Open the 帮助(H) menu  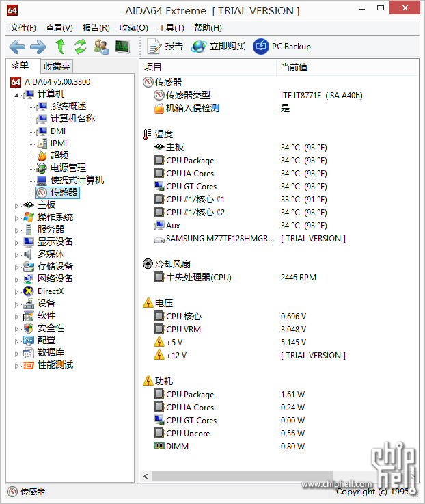pyautogui.click(x=208, y=28)
